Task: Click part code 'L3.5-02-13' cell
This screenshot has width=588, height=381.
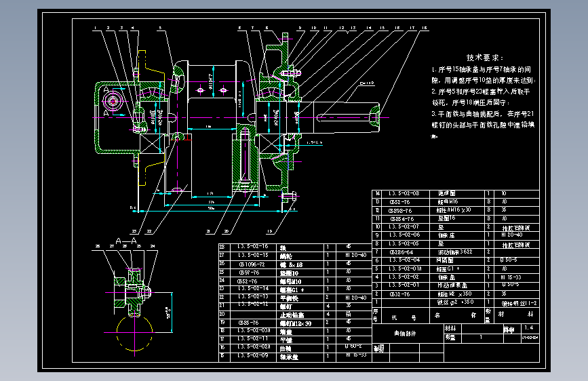Action: [253, 297]
